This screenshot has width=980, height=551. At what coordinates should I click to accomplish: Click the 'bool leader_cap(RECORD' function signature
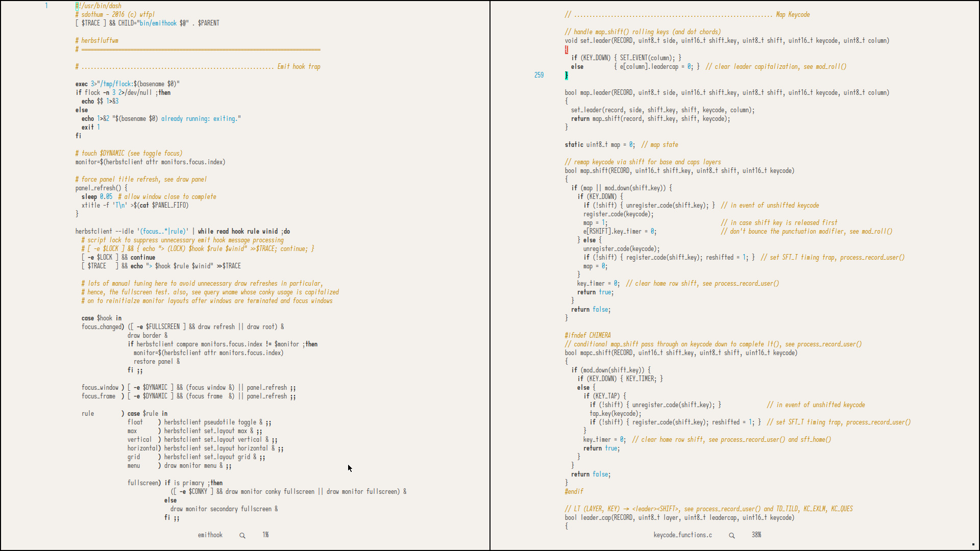pos(679,517)
